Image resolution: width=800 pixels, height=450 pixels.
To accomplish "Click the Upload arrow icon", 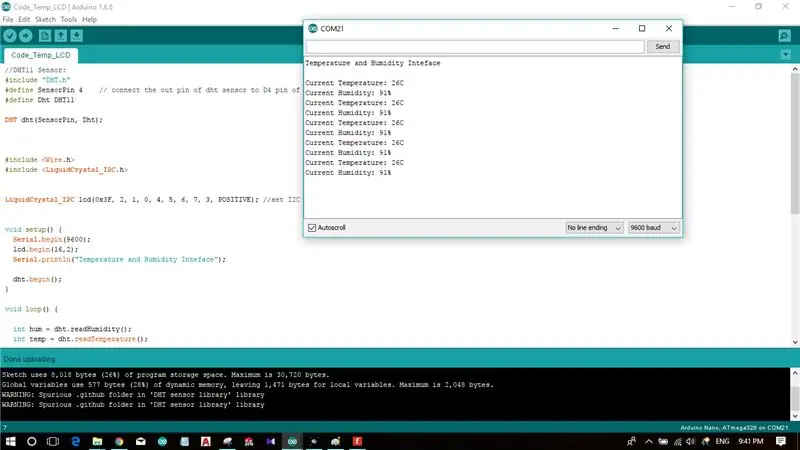I will (x=26, y=36).
